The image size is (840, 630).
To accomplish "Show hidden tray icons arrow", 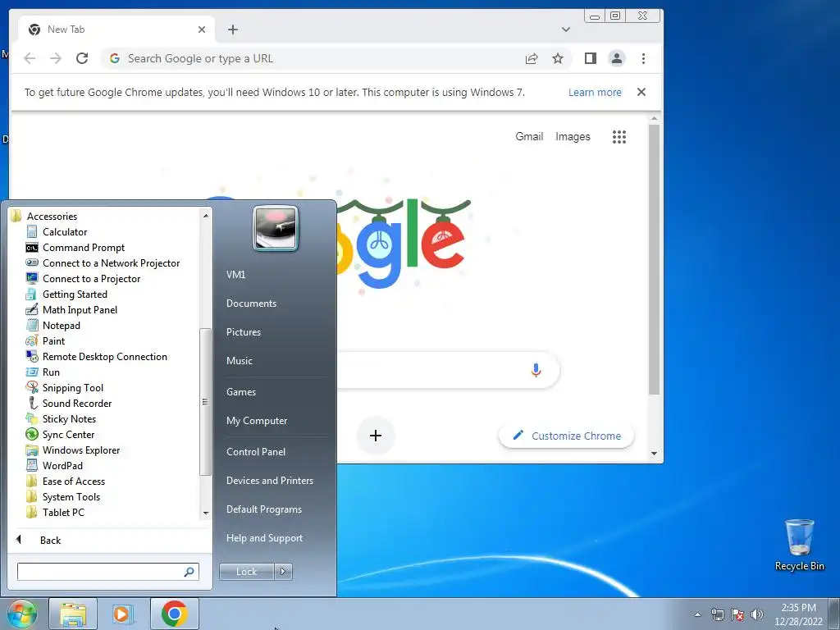I will (x=697, y=614).
